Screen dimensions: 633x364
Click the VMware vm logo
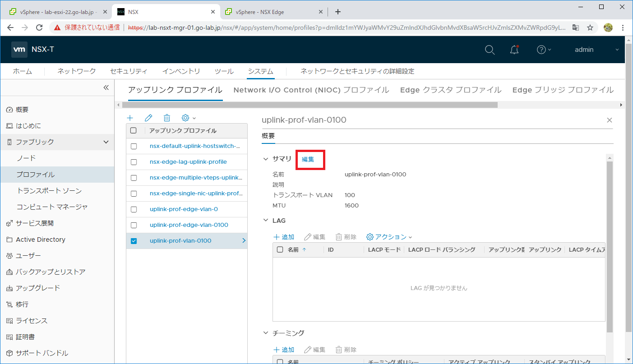coord(19,50)
